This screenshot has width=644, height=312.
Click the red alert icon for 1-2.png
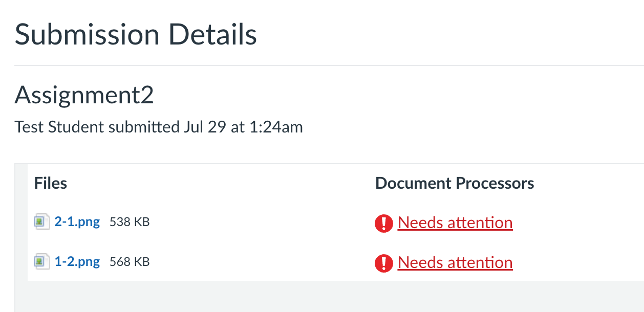click(383, 263)
